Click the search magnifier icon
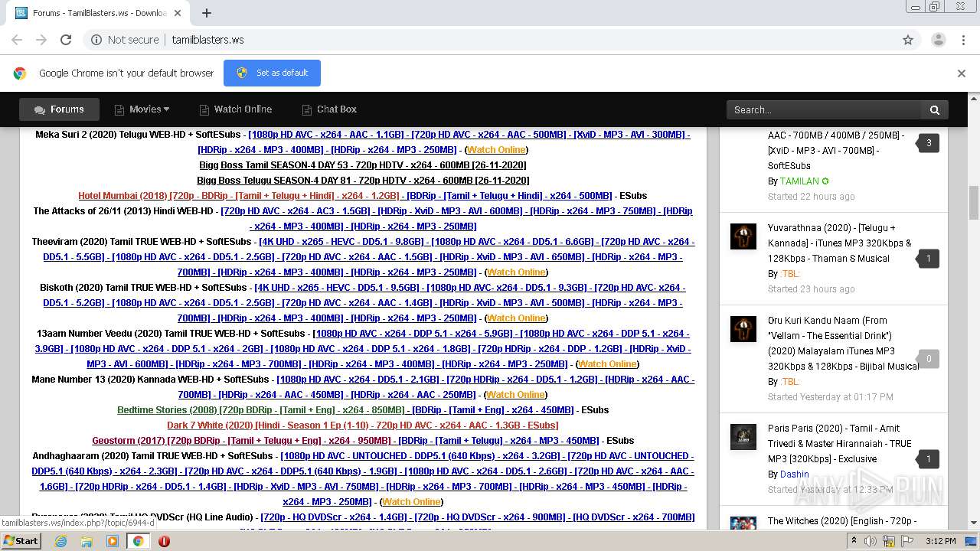The image size is (980, 551). (x=935, y=110)
